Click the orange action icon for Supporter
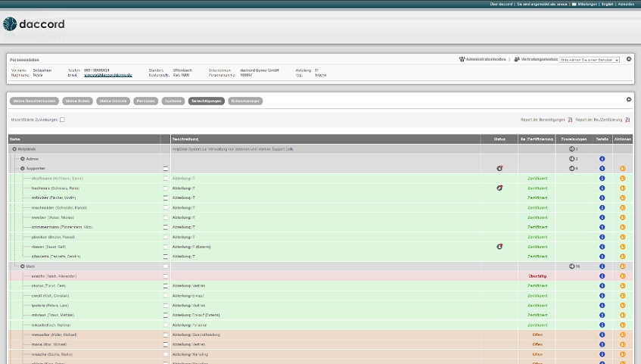Image resolution: width=641 pixels, height=364 pixels. click(x=622, y=169)
